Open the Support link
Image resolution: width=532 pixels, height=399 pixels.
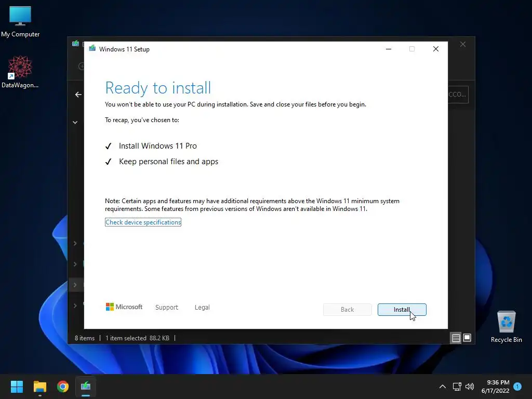(x=167, y=307)
